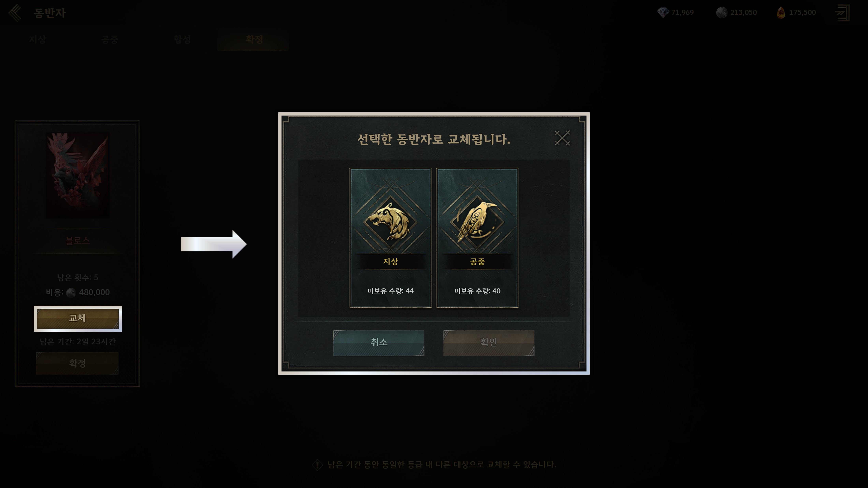Image resolution: width=868 pixels, height=488 pixels.
Task: Select the golden raven 공중 card
Action: [477, 238]
